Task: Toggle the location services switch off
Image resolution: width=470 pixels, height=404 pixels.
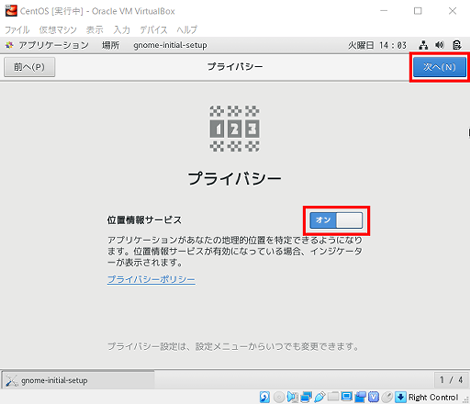Action: (x=336, y=220)
